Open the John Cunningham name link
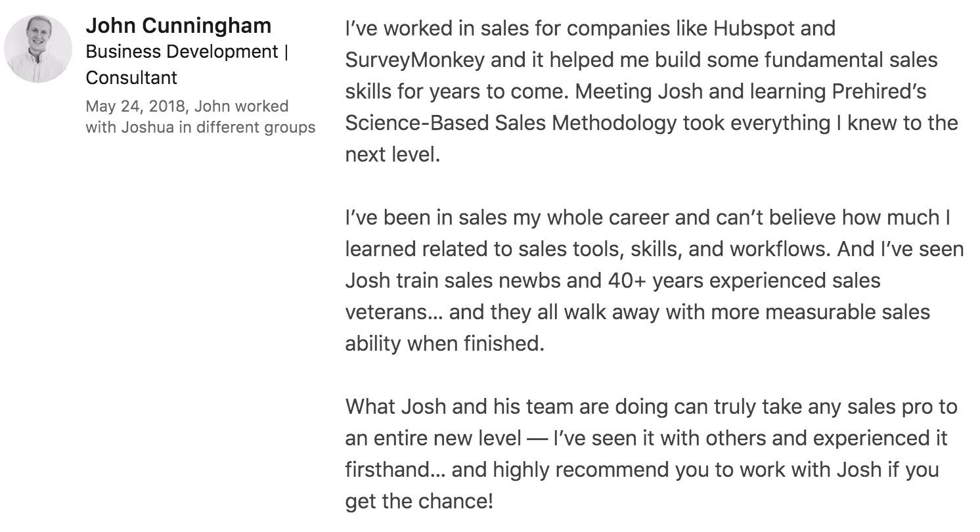980x532 pixels. [x=178, y=26]
